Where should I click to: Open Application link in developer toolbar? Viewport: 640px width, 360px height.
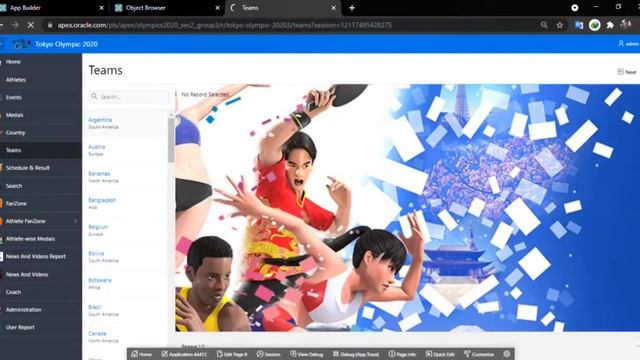pyautogui.click(x=184, y=354)
